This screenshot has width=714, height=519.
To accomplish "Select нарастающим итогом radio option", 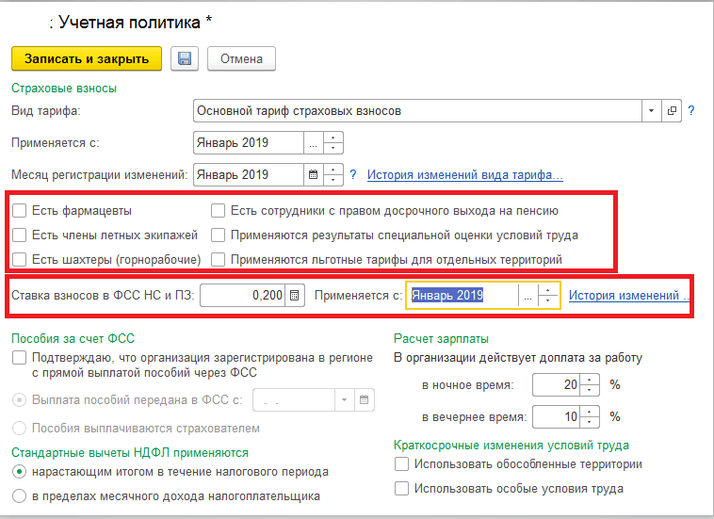I will click(x=19, y=471).
